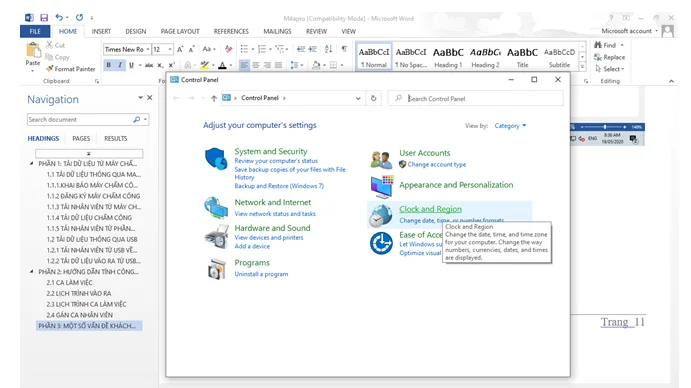Click the Clear Formatting icon
Viewport: 691px width, 388px height.
(x=228, y=49)
